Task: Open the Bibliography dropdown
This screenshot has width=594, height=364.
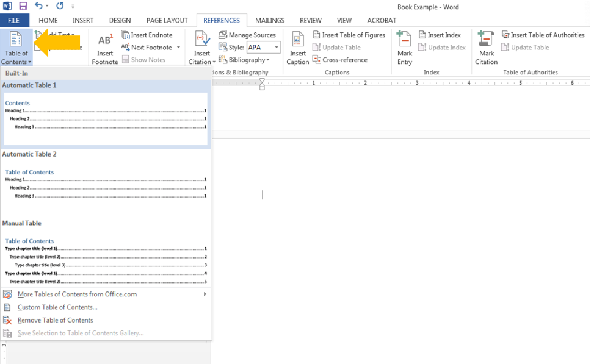Action: click(247, 60)
